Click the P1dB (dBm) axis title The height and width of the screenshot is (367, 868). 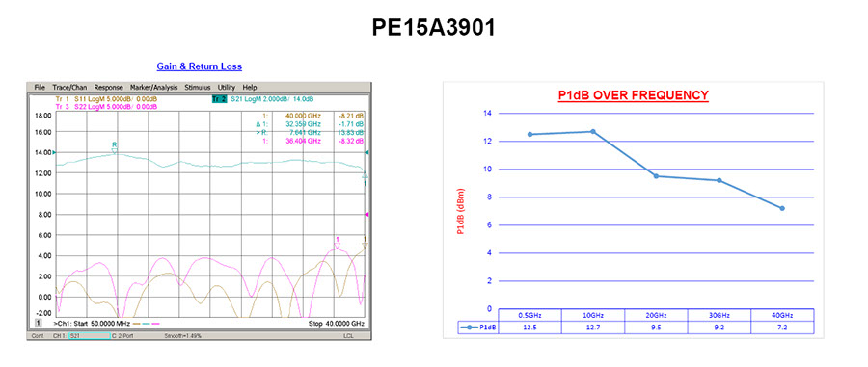point(461,212)
